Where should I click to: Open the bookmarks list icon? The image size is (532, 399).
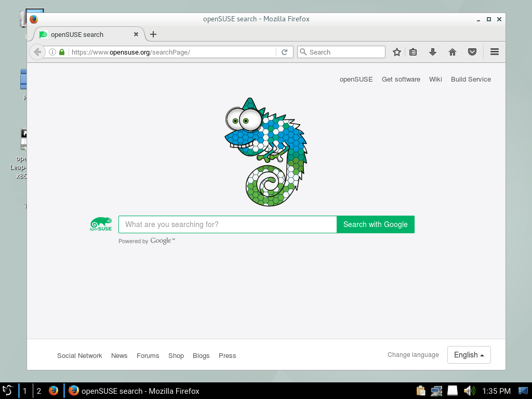tap(413, 52)
